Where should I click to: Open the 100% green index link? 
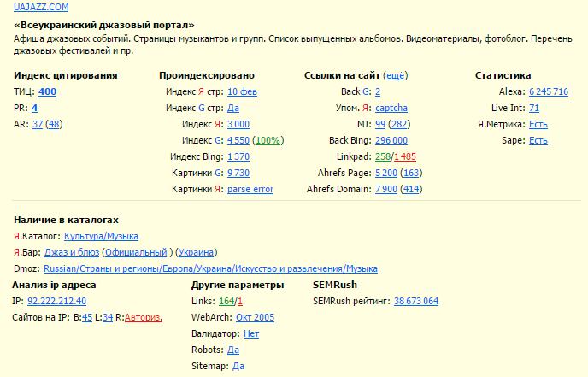tap(268, 141)
